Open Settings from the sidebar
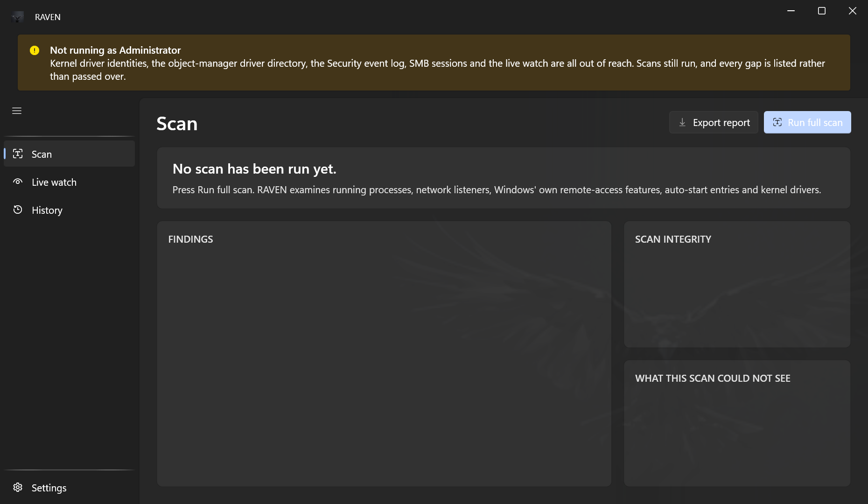868x504 pixels. 69,488
